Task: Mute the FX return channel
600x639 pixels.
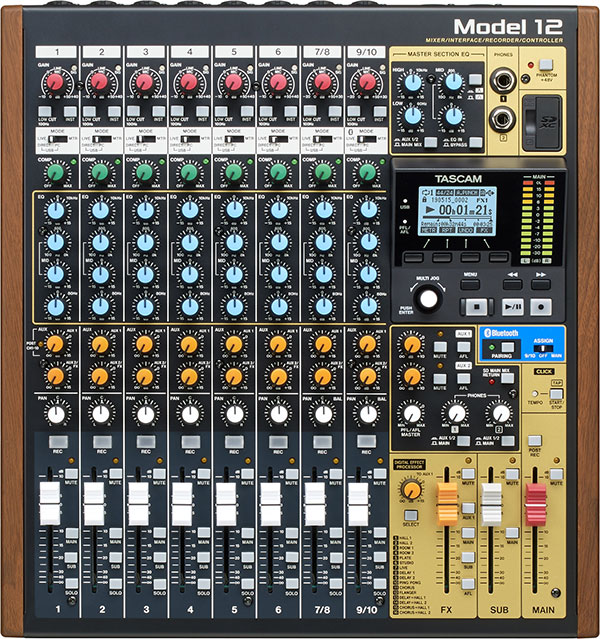Action: (468, 474)
